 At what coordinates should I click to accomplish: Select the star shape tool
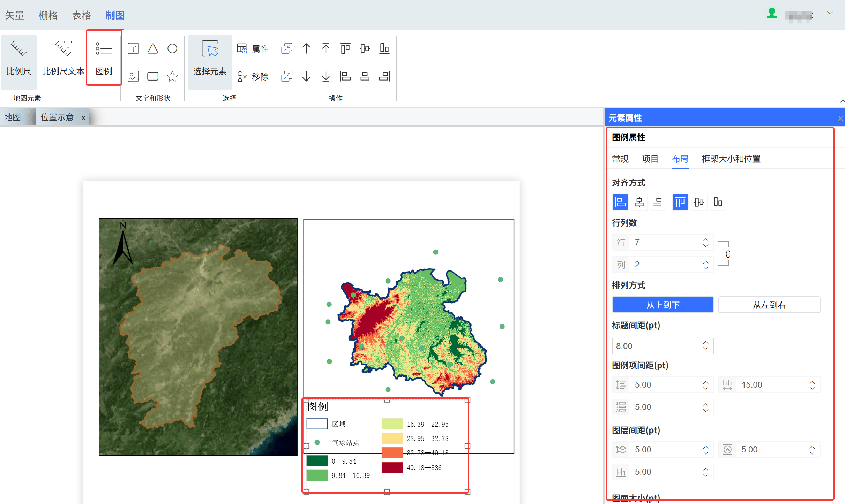click(172, 76)
